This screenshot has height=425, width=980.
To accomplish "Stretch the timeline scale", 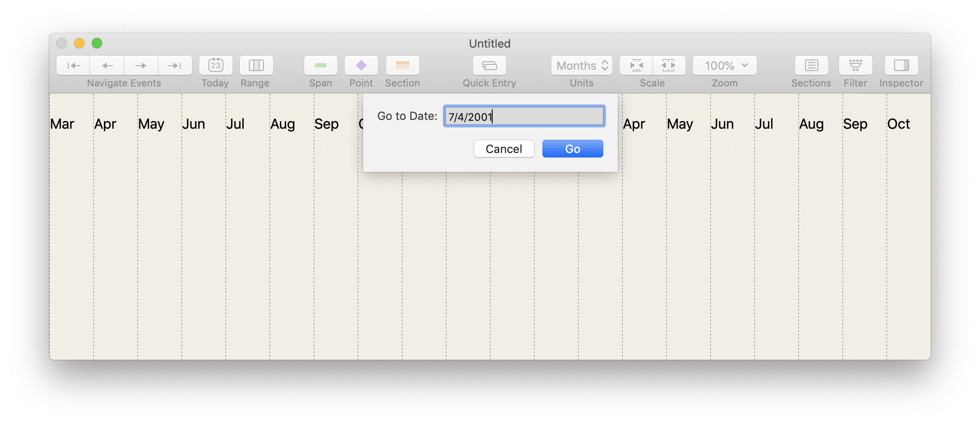I will [668, 65].
